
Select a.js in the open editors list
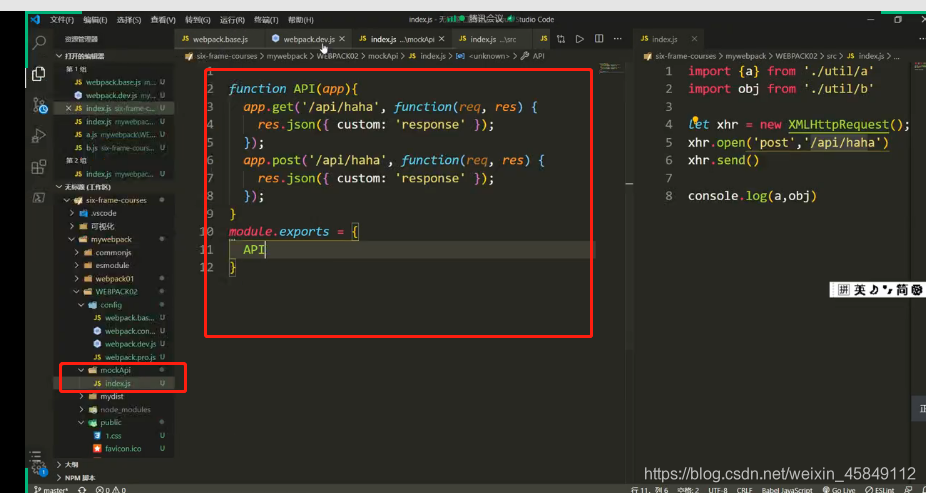[x=115, y=135]
